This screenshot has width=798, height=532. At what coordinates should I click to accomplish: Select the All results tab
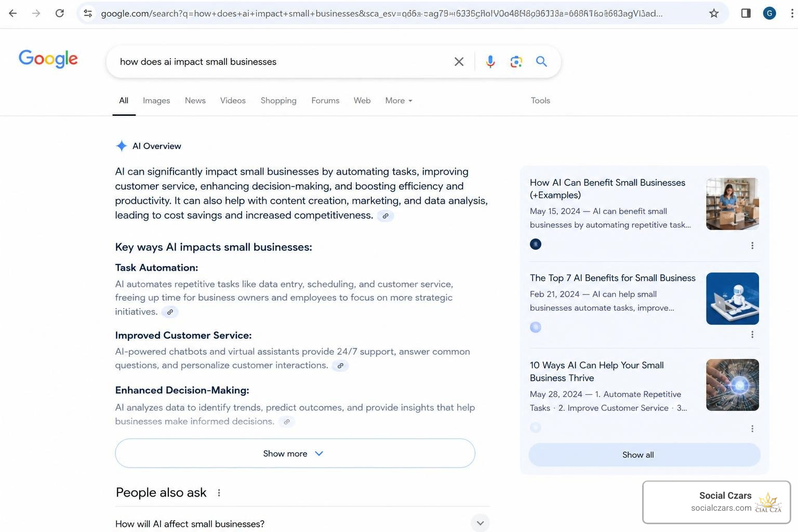(x=124, y=101)
